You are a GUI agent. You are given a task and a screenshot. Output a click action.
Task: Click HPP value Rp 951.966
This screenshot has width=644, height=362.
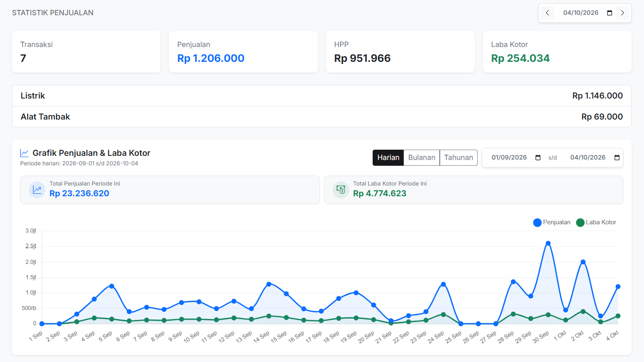tap(362, 58)
